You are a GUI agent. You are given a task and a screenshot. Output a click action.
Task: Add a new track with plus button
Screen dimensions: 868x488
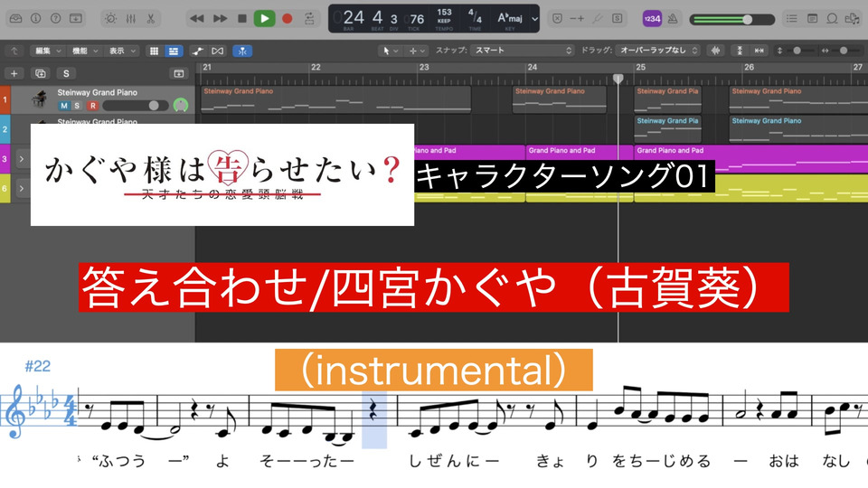click(14, 73)
